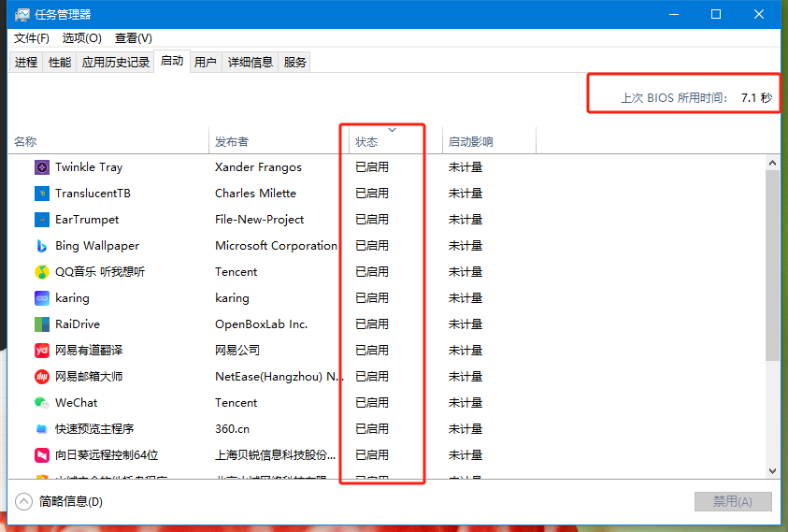The height and width of the screenshot is (532, 788).
Task: Select the Bing Wallpaper icon
Action: point(42,245)
